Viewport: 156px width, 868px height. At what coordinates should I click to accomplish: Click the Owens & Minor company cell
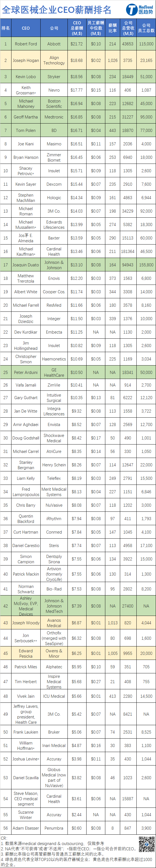tap(54, 653)
